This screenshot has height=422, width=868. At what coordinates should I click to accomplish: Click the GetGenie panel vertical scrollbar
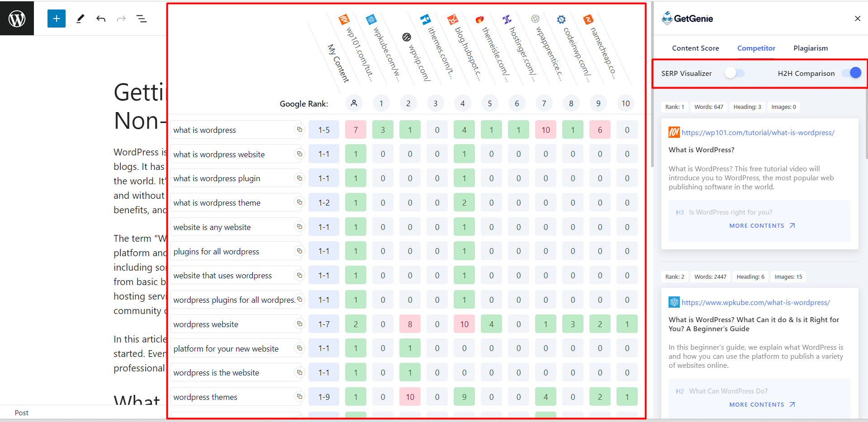coord(866,124)
